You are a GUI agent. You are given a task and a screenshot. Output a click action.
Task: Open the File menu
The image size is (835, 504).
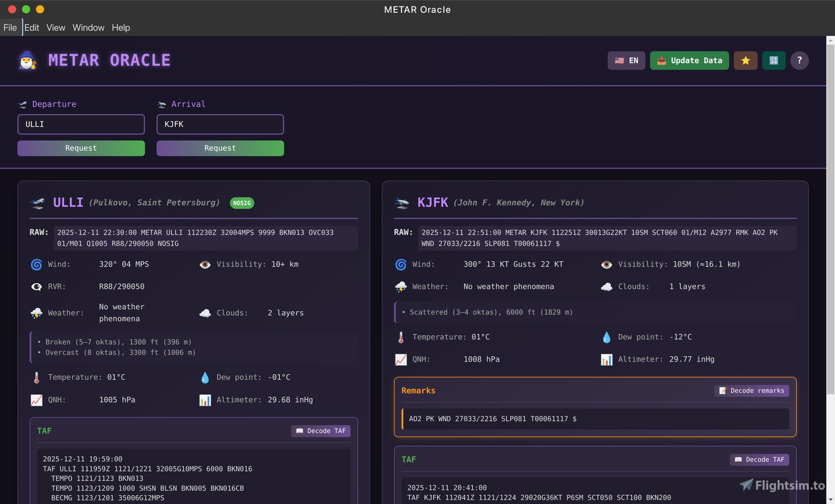click(x=10, y=27)
